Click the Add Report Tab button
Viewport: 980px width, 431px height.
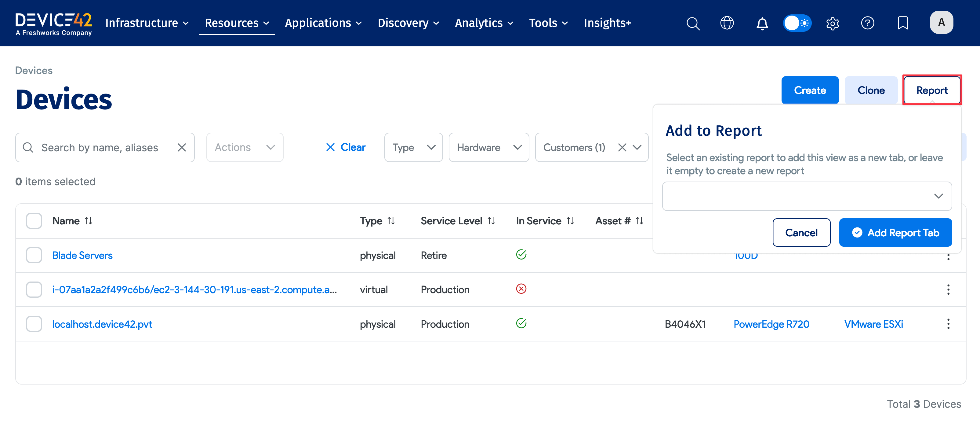click(x=895, y=233)
